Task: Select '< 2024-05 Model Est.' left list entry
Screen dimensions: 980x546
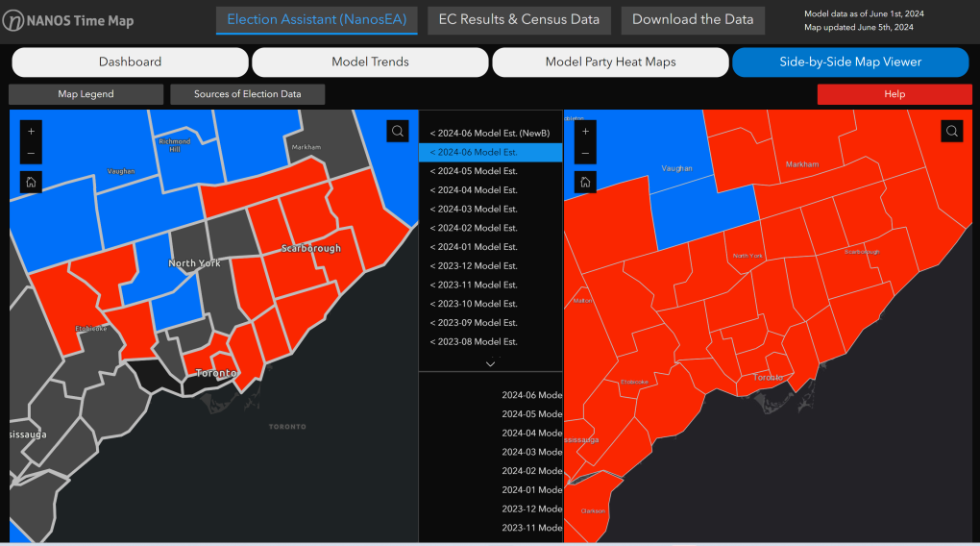Action: click(x=491, y=171)
